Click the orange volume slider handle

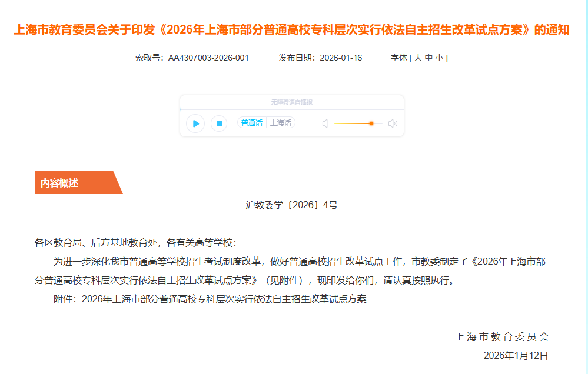(x=371, y=123)
